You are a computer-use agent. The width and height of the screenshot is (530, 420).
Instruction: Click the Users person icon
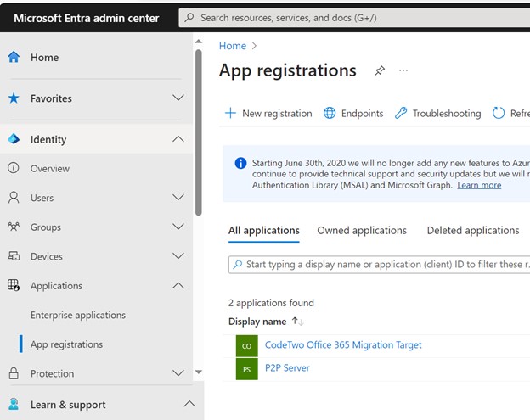(x=14, y=198)
